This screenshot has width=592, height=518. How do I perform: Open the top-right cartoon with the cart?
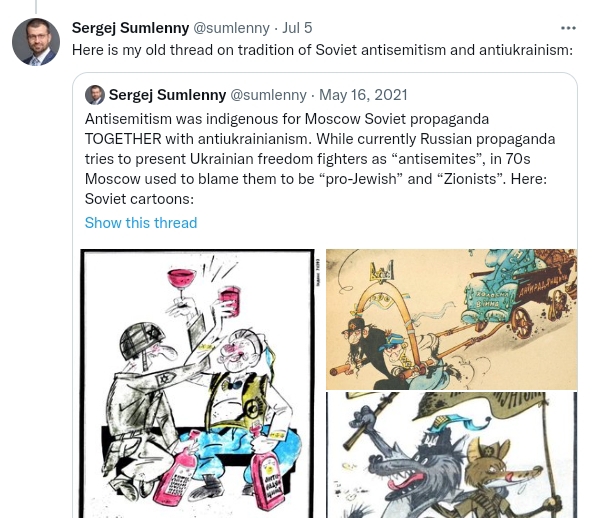click(452, 319)
